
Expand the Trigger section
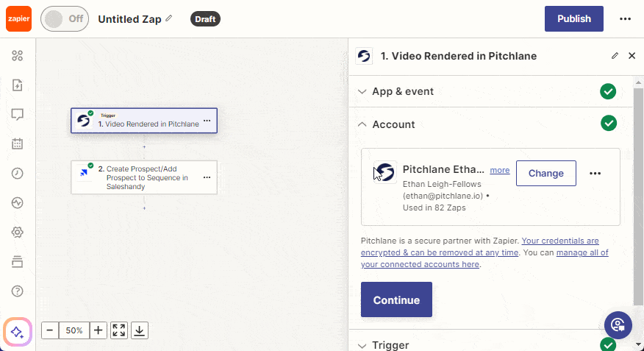[x=490, y=344]
